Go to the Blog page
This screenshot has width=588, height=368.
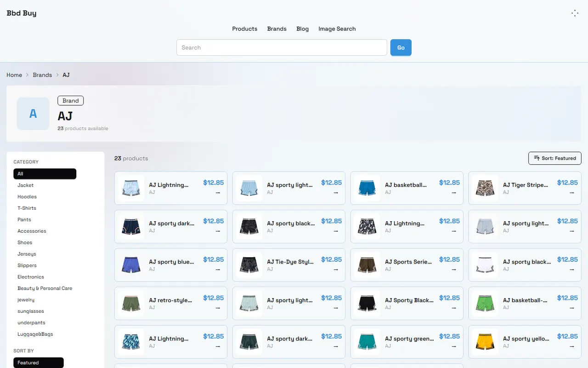303,29
